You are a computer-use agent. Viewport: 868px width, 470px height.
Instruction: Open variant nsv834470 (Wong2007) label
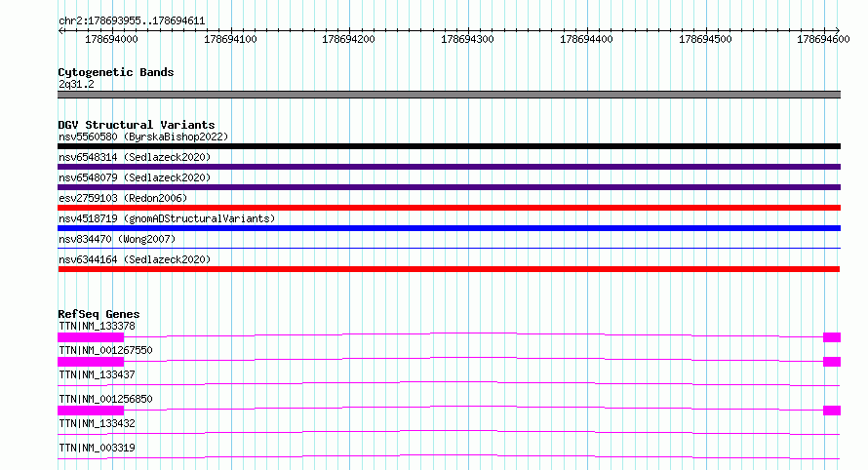point(117,239)
